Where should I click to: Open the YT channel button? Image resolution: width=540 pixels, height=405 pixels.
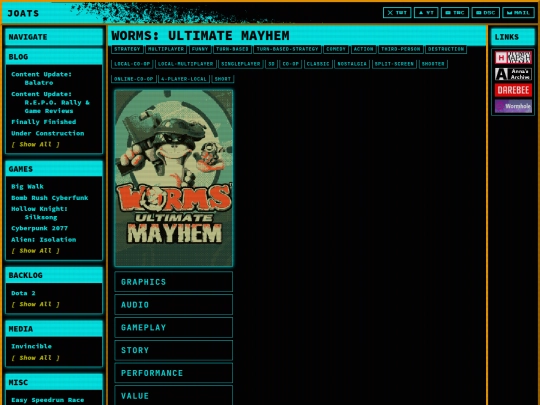[426, 13]
